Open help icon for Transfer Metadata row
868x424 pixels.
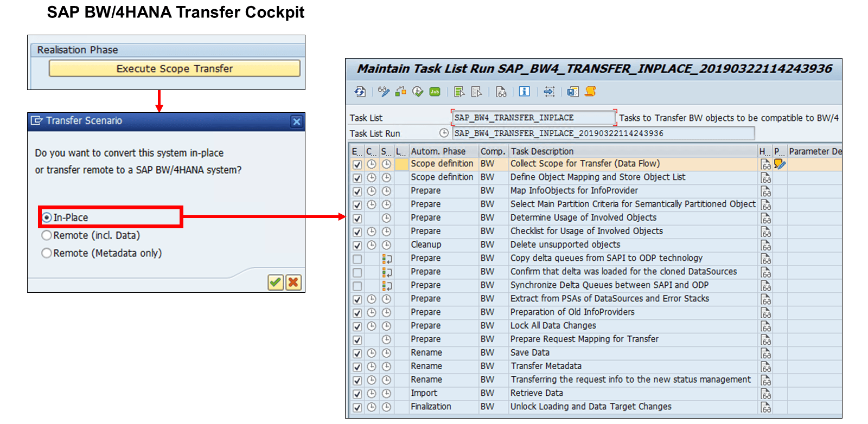pos(765,367)
